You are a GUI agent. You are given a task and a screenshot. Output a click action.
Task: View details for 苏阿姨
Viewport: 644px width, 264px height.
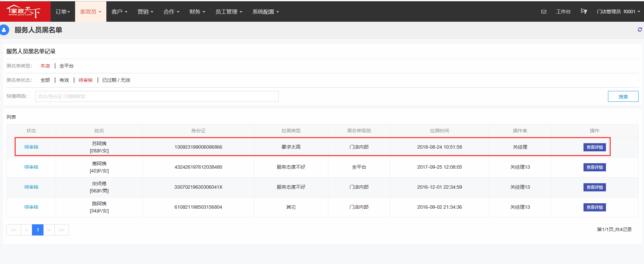coord(595,147)
